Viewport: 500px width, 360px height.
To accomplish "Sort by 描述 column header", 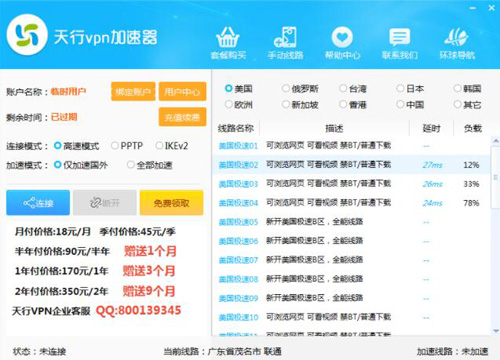I will point(334,128).
